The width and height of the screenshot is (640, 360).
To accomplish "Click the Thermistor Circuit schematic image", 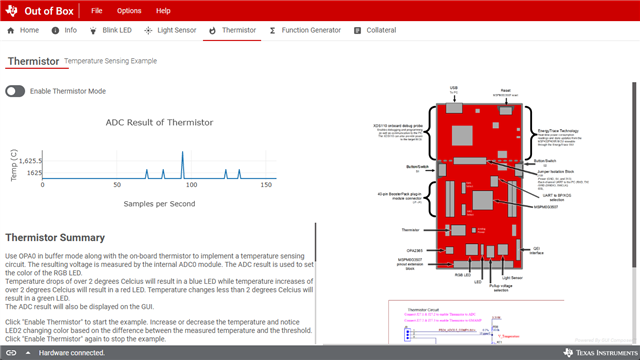I will coord(476,322).
